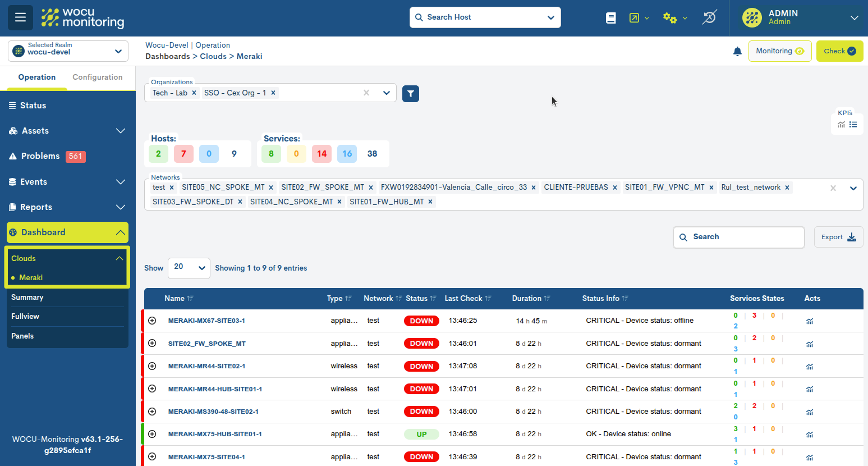Open notifications bell icon
The height and width of the screenshot is (466, 868).
[737, 51]
